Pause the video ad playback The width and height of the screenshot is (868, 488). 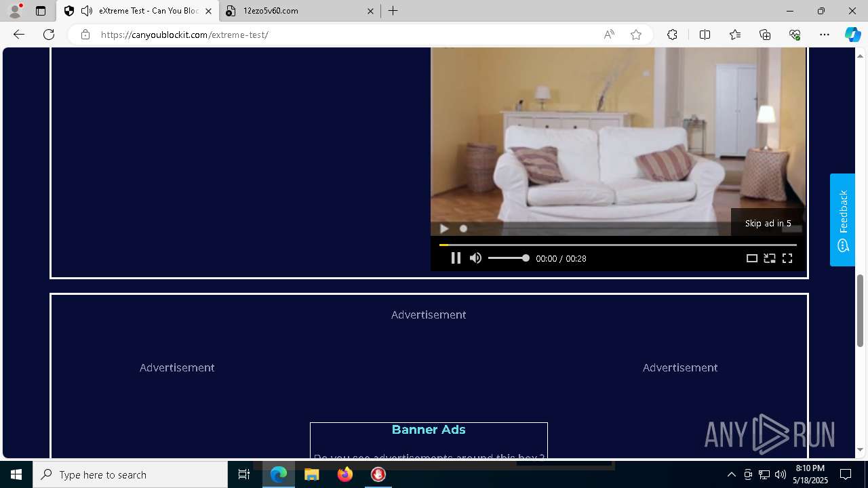[x=456, y=258]
